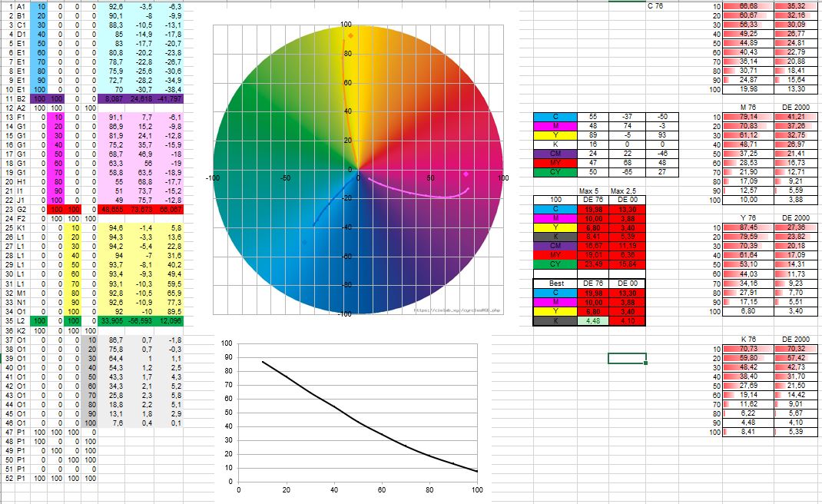Screen dimensions: 822x504
Task: Select cell 'F1' in row 13
Action: [22, 118]
